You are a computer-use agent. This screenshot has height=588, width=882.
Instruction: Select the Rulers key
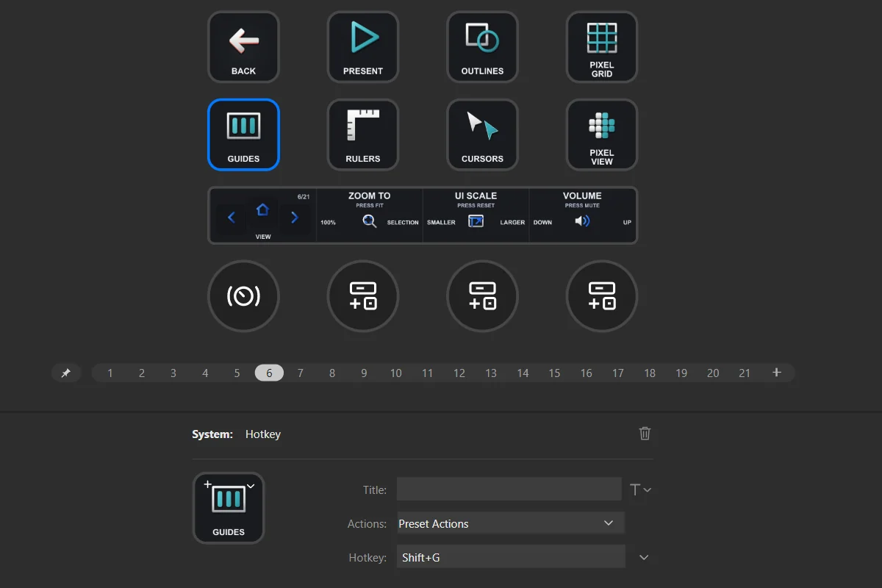(x=363, y=135)
